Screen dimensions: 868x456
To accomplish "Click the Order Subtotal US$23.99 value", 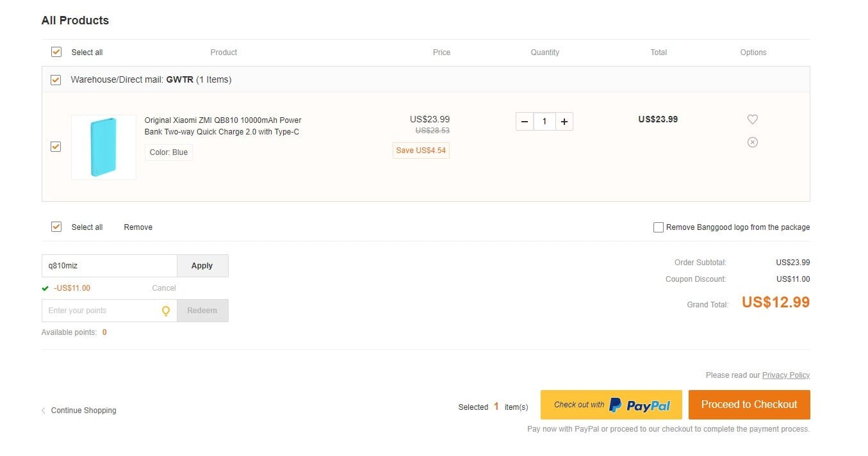I will (793, 263).
